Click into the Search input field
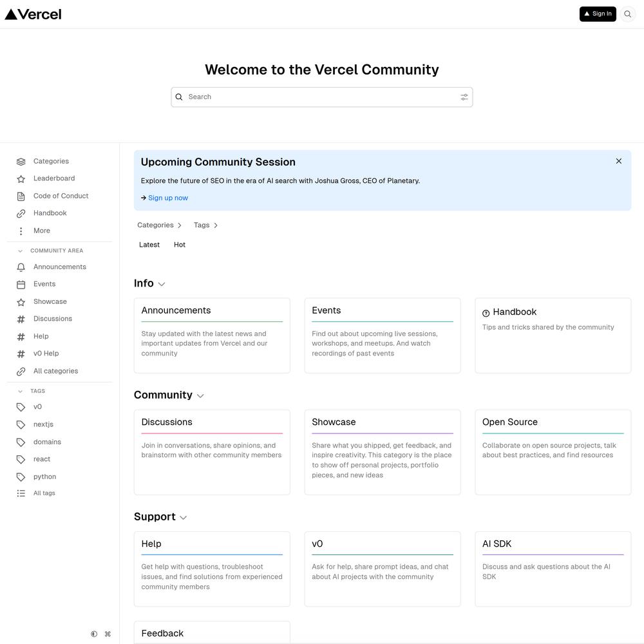 tap(321, 97)
